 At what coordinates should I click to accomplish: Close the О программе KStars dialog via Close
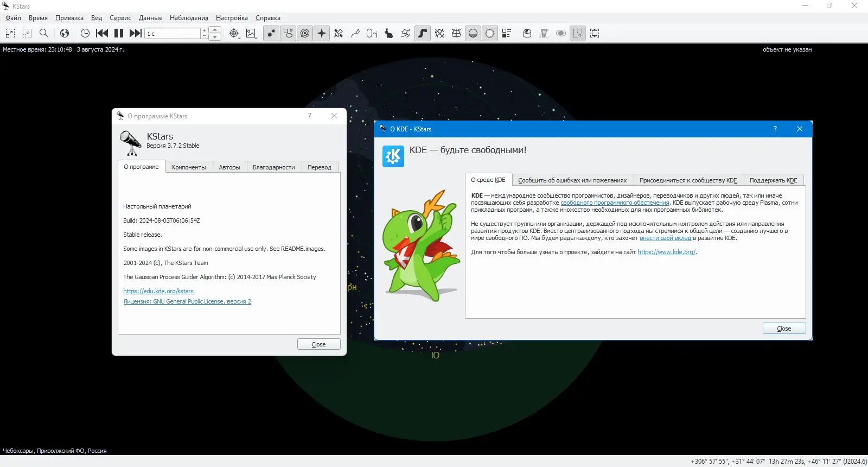[x=319, y=344]
